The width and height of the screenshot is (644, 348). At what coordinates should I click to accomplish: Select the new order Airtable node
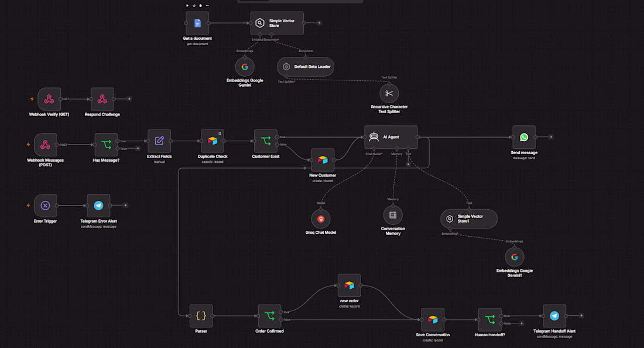(350, 285)
